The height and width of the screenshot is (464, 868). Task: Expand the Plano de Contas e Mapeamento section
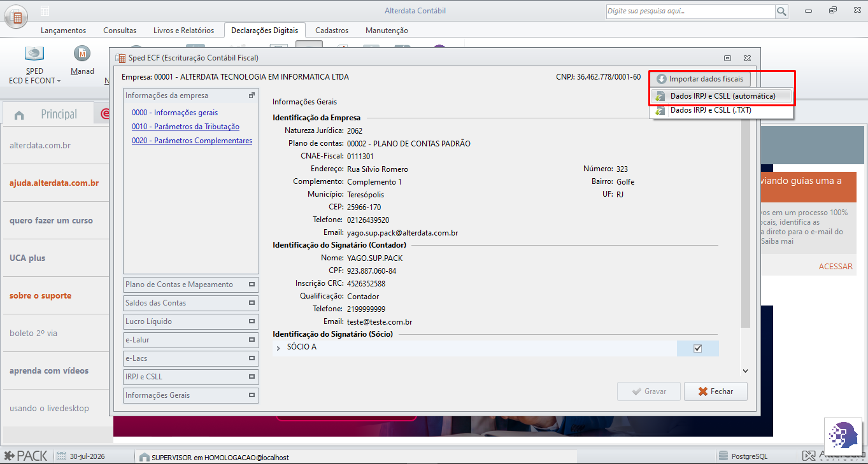click(x=191, y=285)
